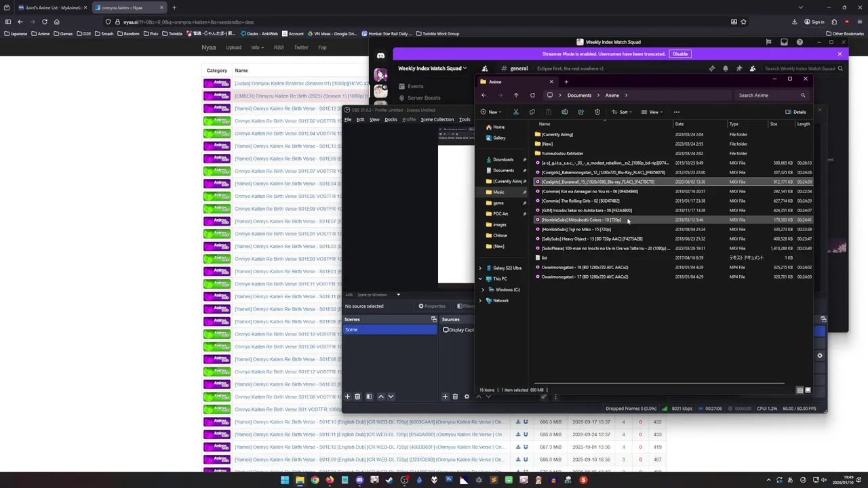Open OBS Scene Collection menu
The image size is (868, 488).
[437, 120]
